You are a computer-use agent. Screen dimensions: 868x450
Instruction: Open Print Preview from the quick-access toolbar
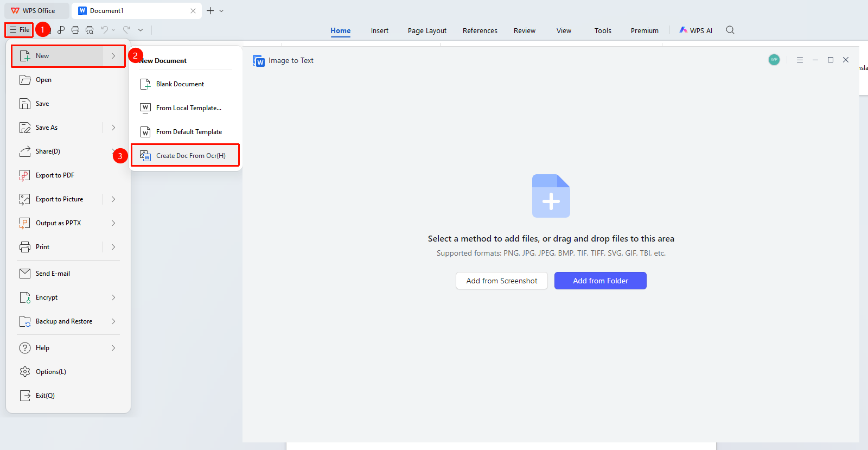pos(90,30)
